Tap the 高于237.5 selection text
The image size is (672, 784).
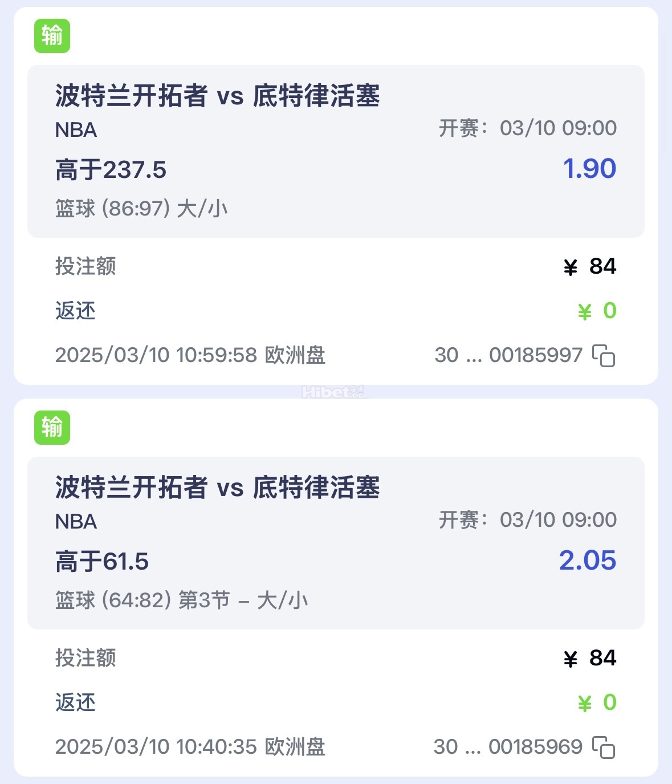point(111,170)
